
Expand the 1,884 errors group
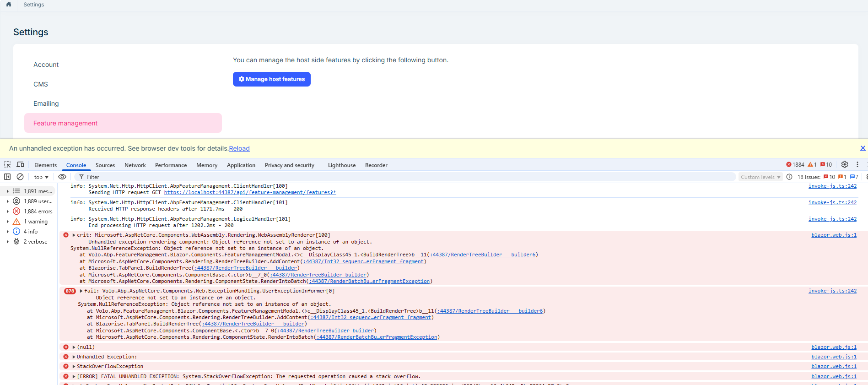pyautogui.click(x=8, y=211)
